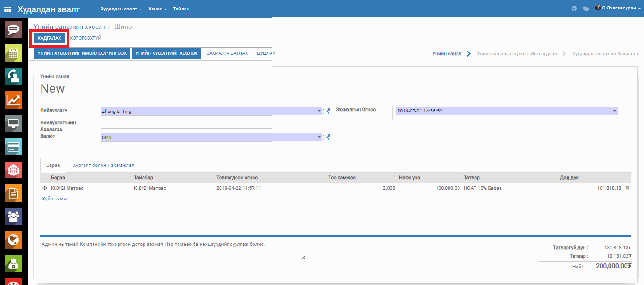The height and width of the screenshot is (285, 644).
Task: Open external link for MNT currency
Action: [x=326, y=138]
